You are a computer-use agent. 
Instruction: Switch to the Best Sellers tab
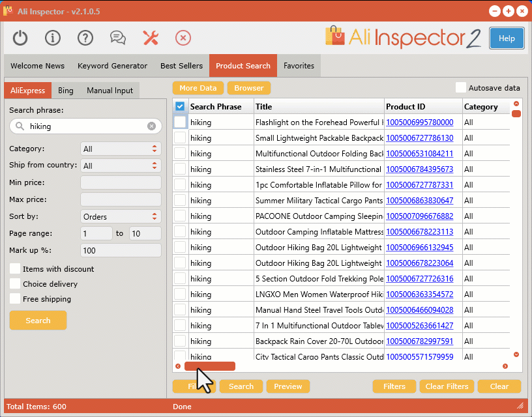(x=181, y=66)
